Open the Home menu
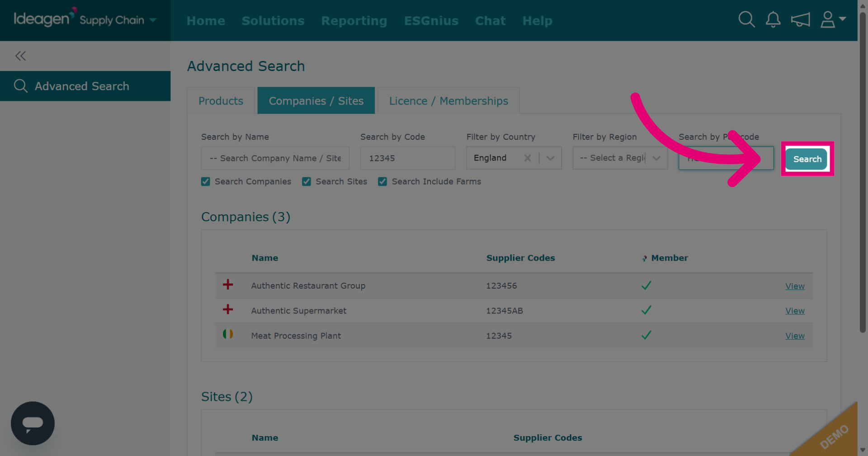Image resolution: width=868 pixels, height=456 pixels. (x=206, y=21)
